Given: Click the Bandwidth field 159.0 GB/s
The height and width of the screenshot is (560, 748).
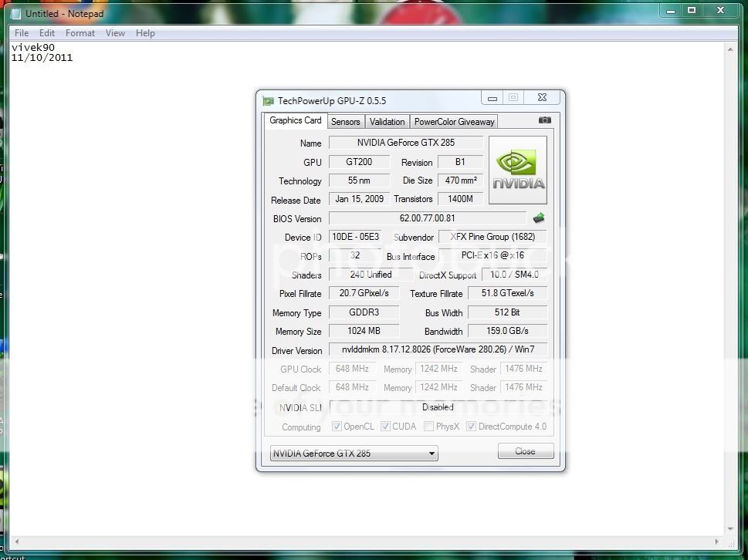Looking at the screenshot, I should click(507, 331).
